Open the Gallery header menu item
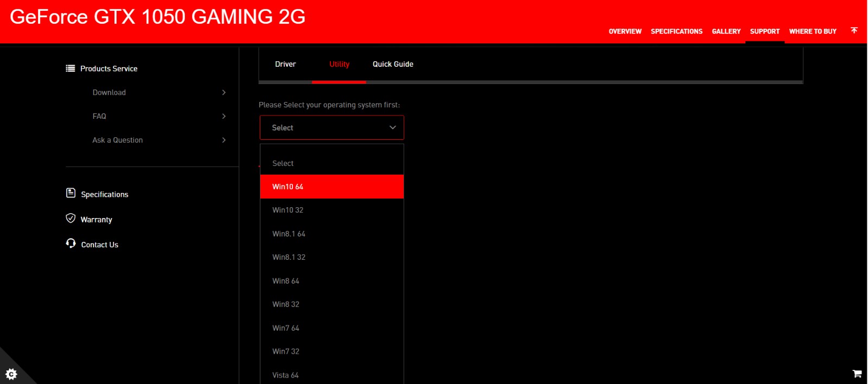868x384 pixels. (x=726, y=31)
